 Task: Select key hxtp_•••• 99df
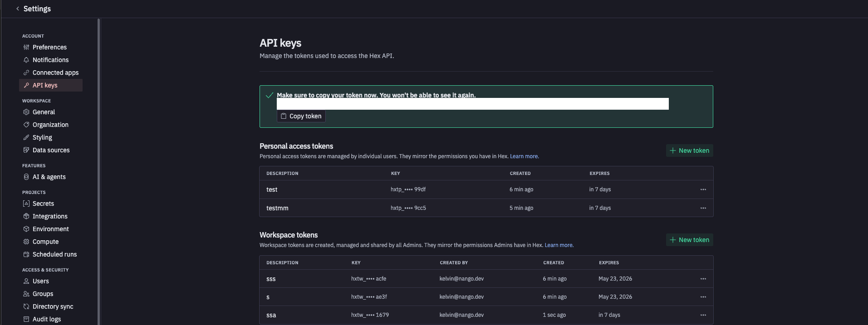click(x=408, y=189)
